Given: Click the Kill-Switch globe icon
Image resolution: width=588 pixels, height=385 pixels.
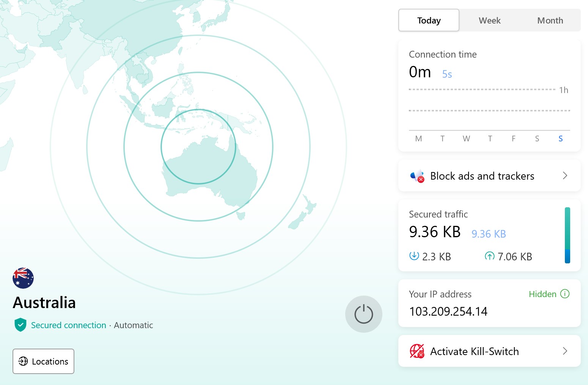Looking at the screenshot, I should point(417,351).
